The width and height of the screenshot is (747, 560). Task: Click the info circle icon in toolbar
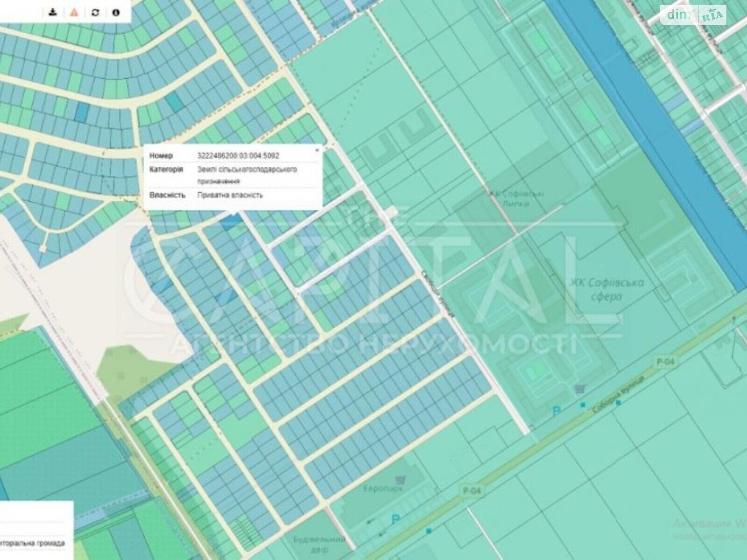point(116,12)
